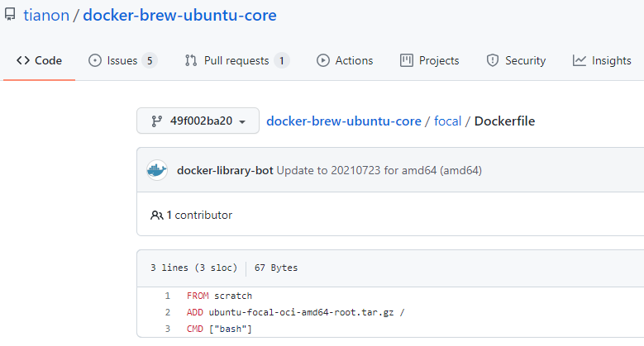Click the 3 lines (3 sloc) file info
This screenshot has height=346, width=644.
click(x=193, y=268)
